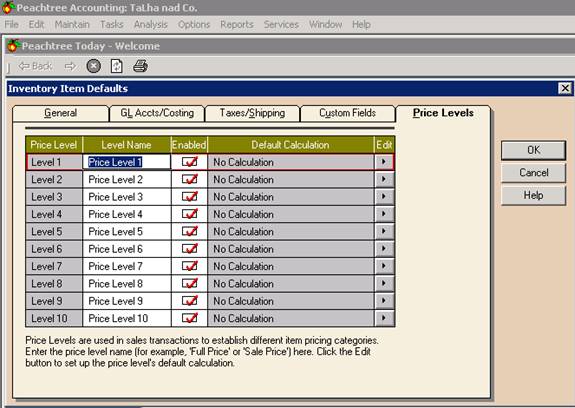Viewport: 575px width, 408px height.
Task: Toggle Enabled checkbox for Level 3
Action: pos(190,196)
